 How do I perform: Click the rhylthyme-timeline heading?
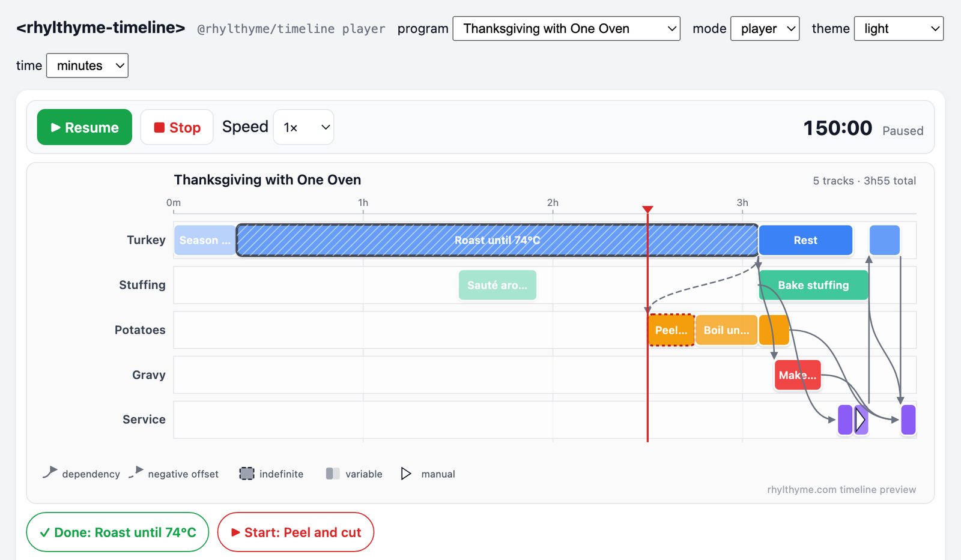coord(101,28)
